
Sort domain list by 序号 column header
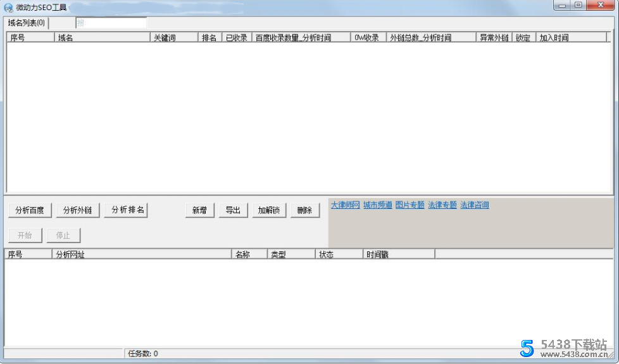[x=30, y=37]
